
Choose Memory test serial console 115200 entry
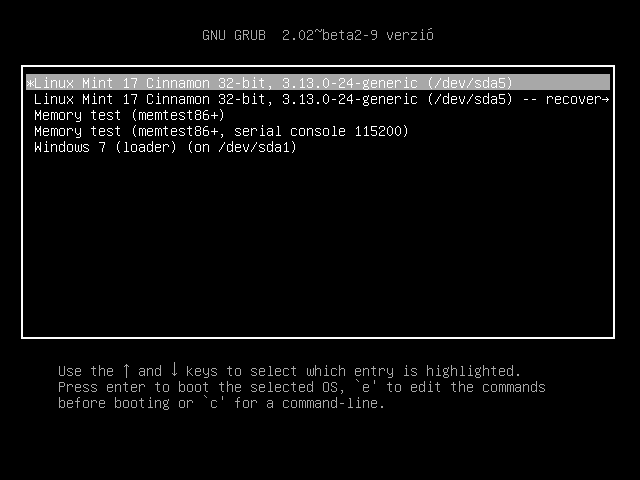point(221,131)
